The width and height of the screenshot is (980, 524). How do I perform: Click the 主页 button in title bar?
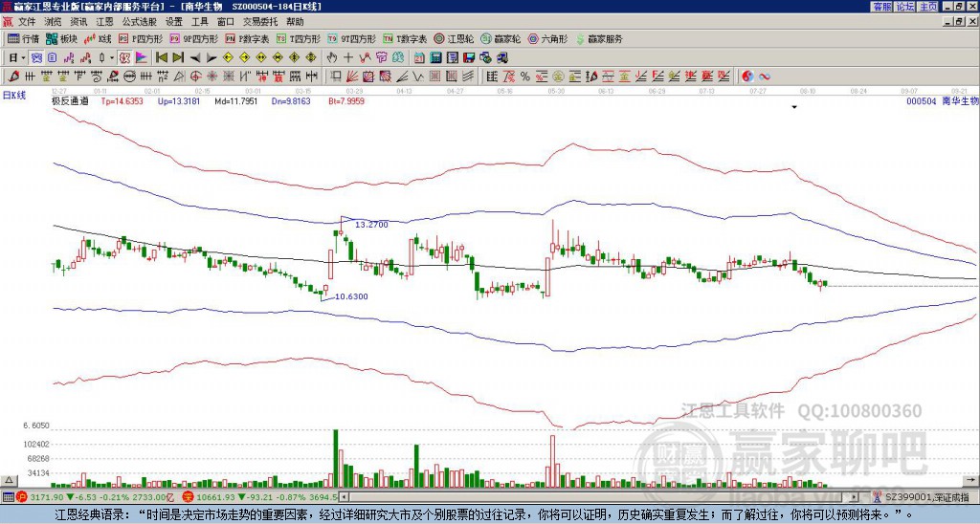click(x=927, y=7)
